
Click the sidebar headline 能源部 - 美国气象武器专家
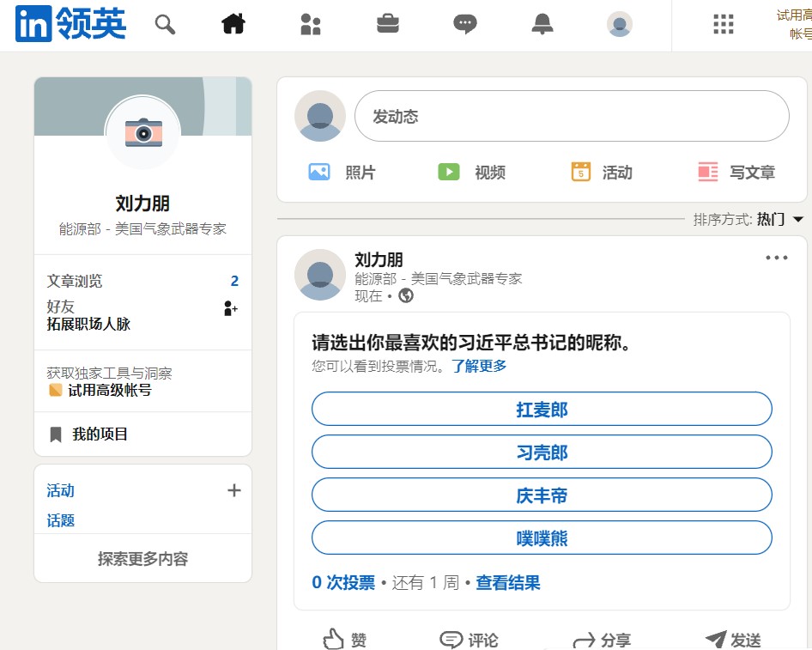tap(142, 229)
